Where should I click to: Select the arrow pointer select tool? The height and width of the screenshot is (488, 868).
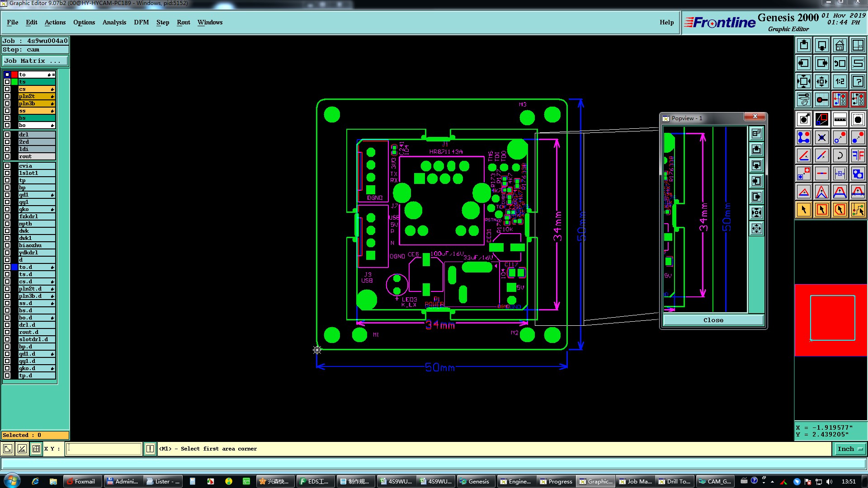803,210
